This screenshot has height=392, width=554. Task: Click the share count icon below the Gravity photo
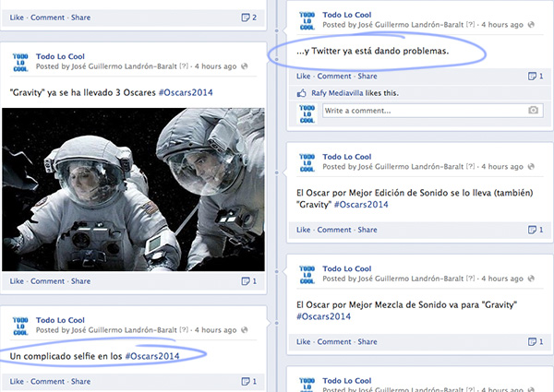(x=246, y=281)
